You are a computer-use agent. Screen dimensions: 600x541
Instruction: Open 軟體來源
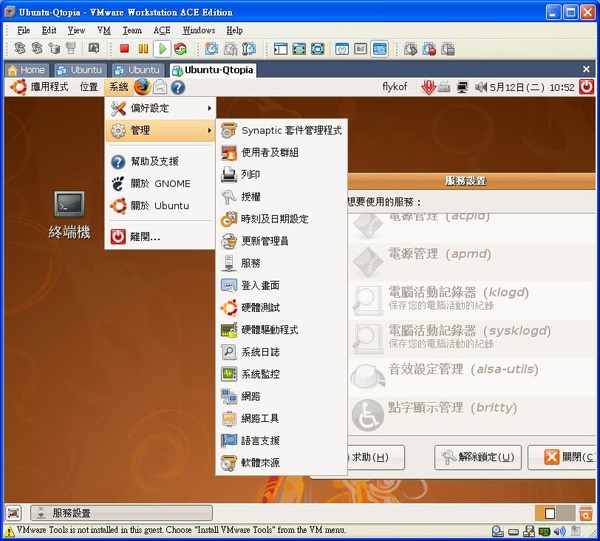tap(282, 463)
